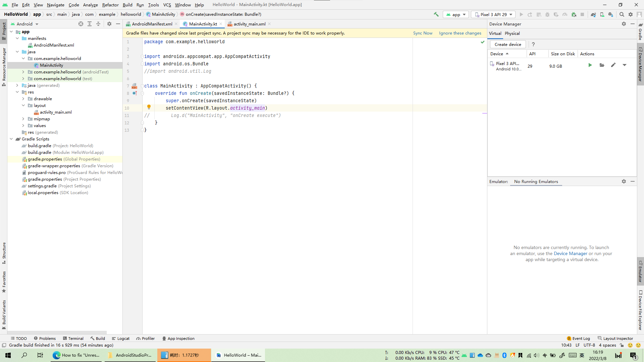Click the Device Manager help question mark
Screen dimensions: 644x362
533,44
